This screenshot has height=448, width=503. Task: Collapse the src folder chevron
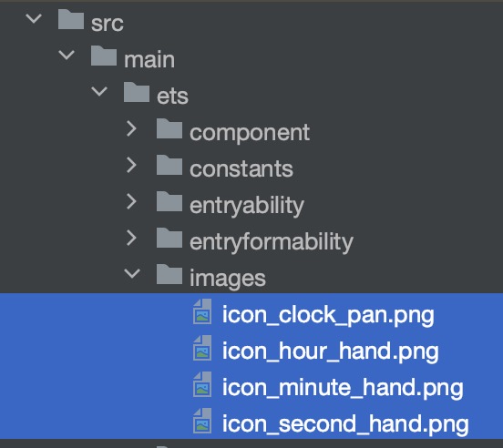(34, 18)
